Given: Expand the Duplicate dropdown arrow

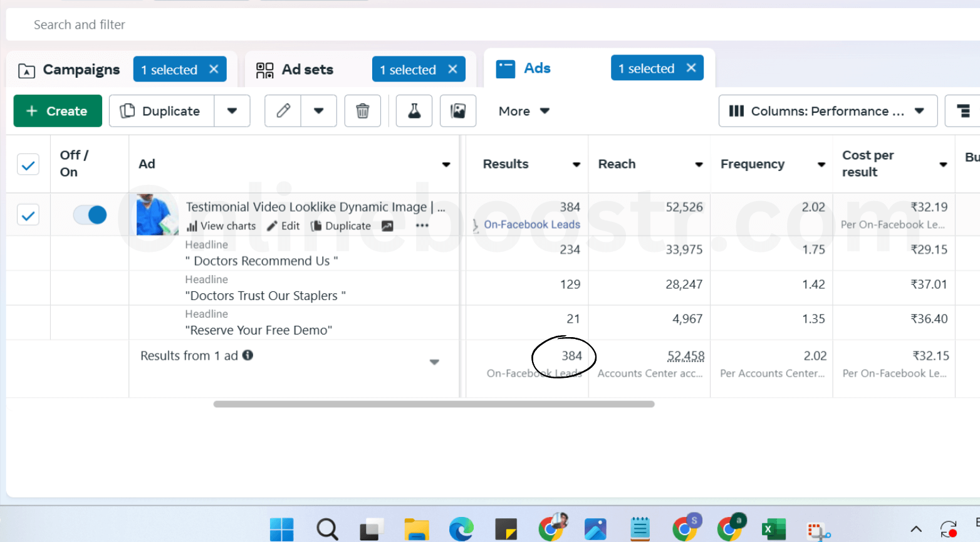Looking at the screenshot, I should 232,111.
